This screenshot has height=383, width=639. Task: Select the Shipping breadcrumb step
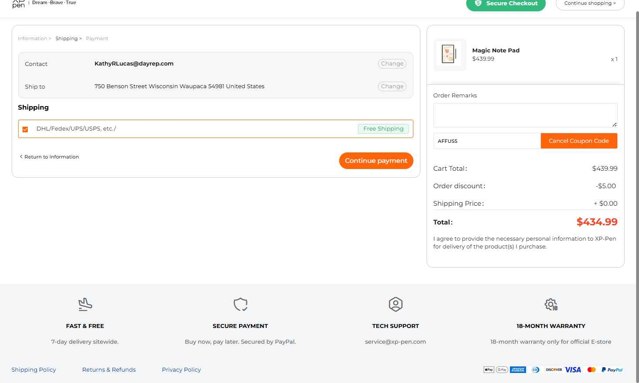pos(68,38)
